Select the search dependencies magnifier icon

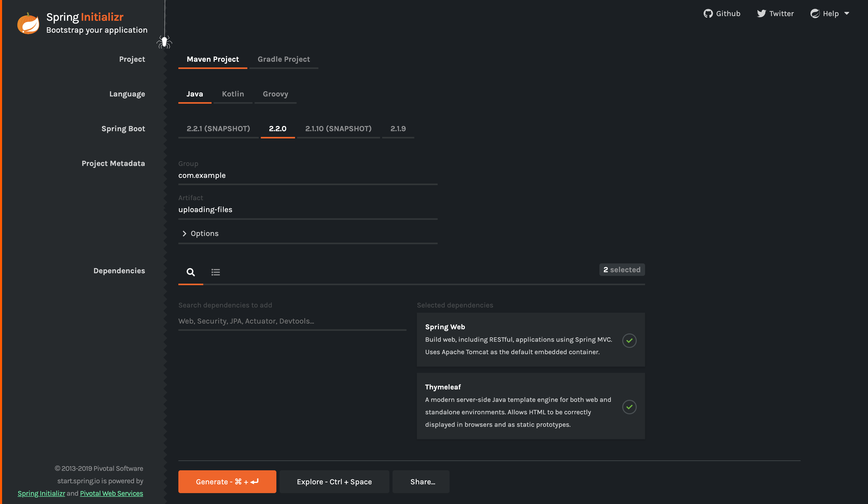191,272
